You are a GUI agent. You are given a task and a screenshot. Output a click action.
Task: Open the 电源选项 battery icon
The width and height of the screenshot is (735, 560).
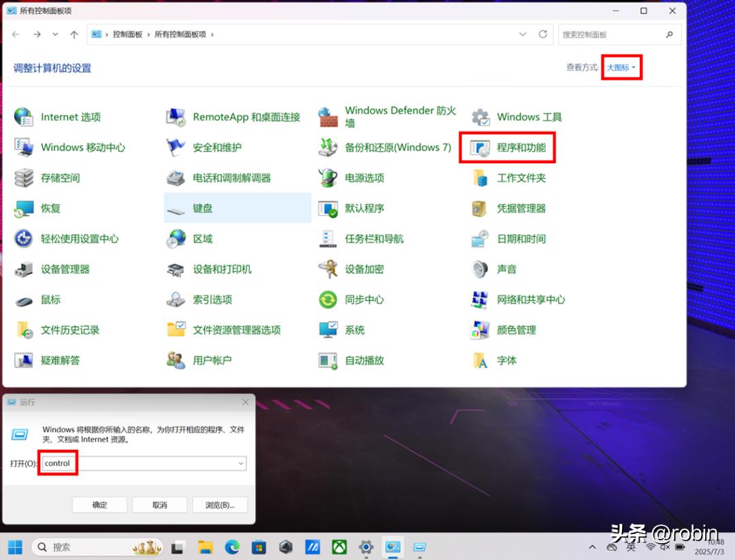point(328,178)
